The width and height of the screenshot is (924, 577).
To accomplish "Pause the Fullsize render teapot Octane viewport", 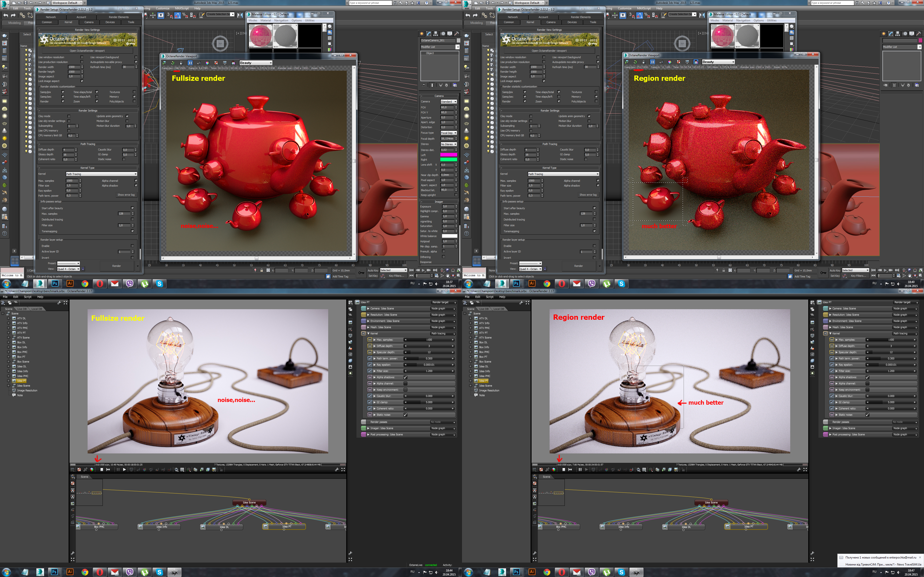I will (x=190, y=63).
